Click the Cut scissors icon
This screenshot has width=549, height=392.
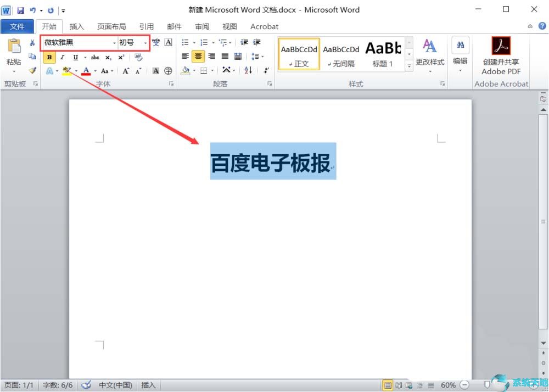point(32,43)
